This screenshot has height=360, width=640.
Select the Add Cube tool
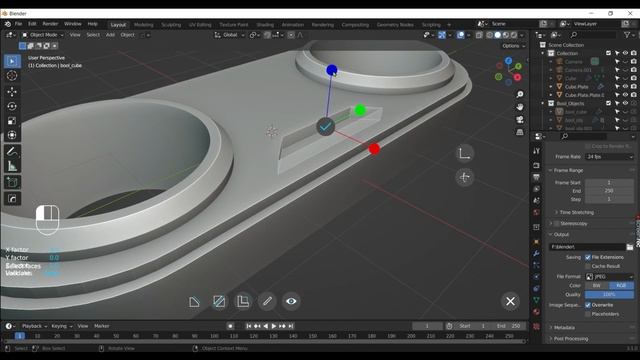[12, 182]
